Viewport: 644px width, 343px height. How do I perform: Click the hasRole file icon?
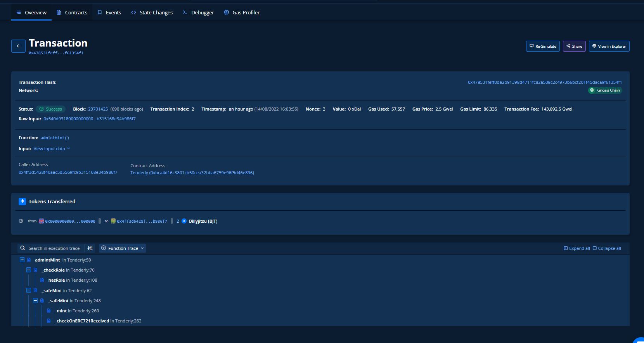(x=42, y=280)
